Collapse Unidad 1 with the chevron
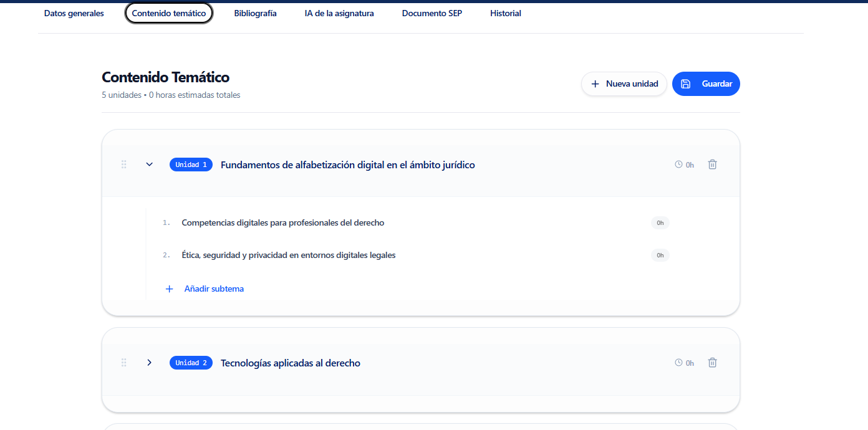This screenshot has height=430, width=868. pyautogui.click(x=149, y=165)
